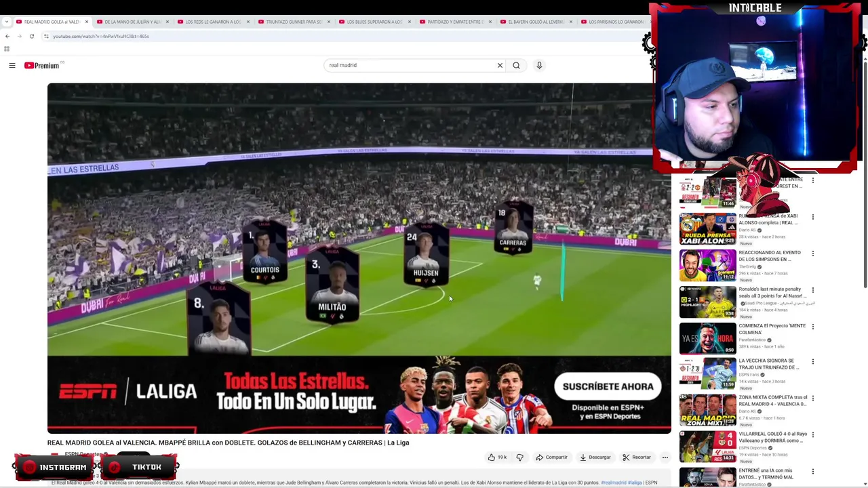Close the 'TRIUNFAZO GUNNER' tab
The width and height of the screenshot is (868, 488).
329,22
